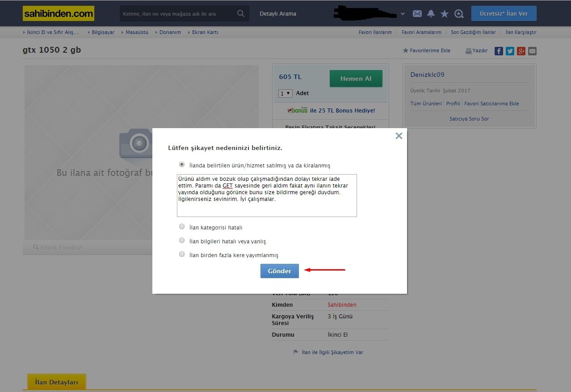571x392 pixels.
Task: Open notifications bell icon
Action: pos(431,14)
